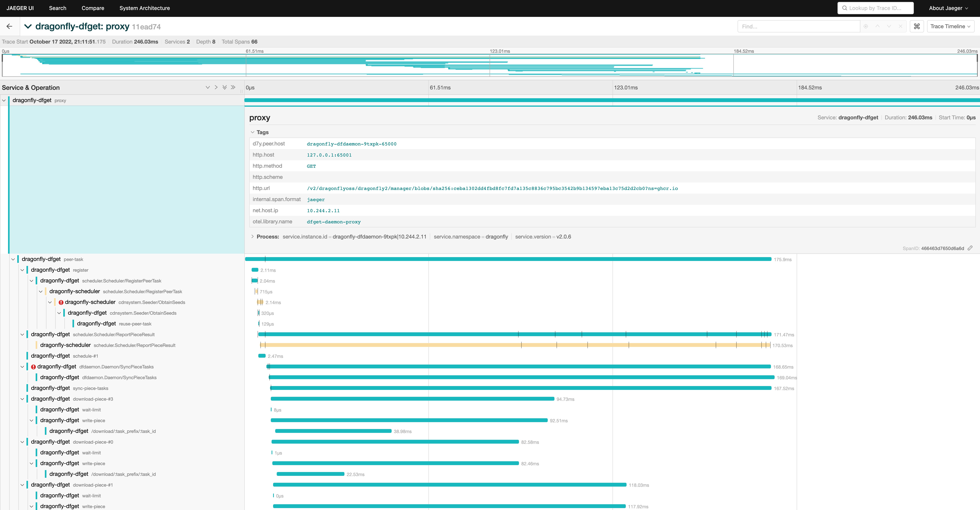Click the 38.98ms download span bar
This screenshot has height=510, width=980.
tap(333, 431)
